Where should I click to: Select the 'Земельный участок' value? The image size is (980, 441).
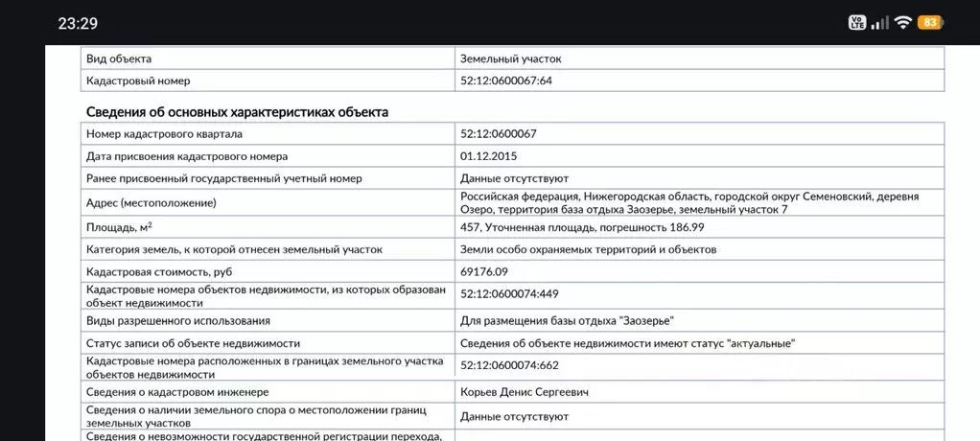511,59
